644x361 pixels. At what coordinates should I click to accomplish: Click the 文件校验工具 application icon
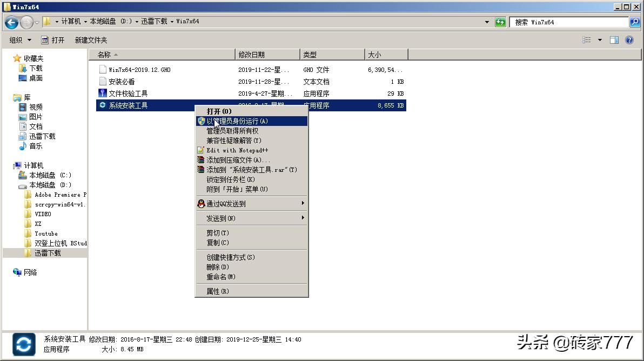point(103,93)
